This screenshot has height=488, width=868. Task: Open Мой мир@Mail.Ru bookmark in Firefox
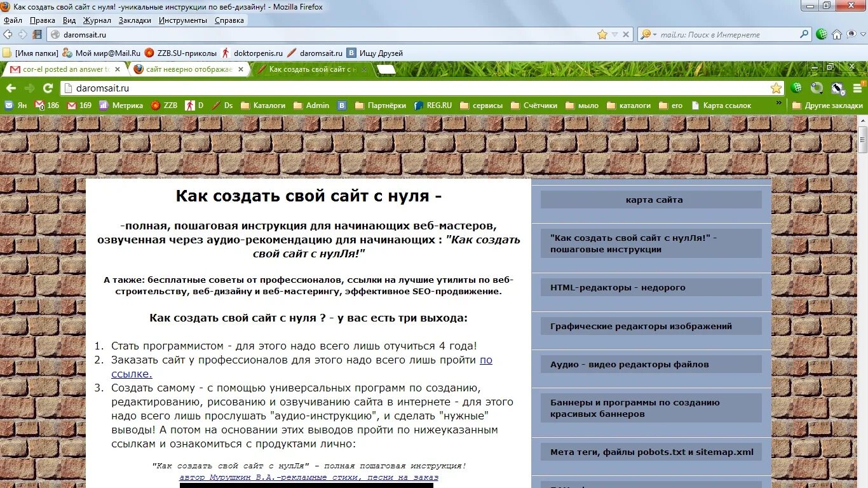click(102, 53)
